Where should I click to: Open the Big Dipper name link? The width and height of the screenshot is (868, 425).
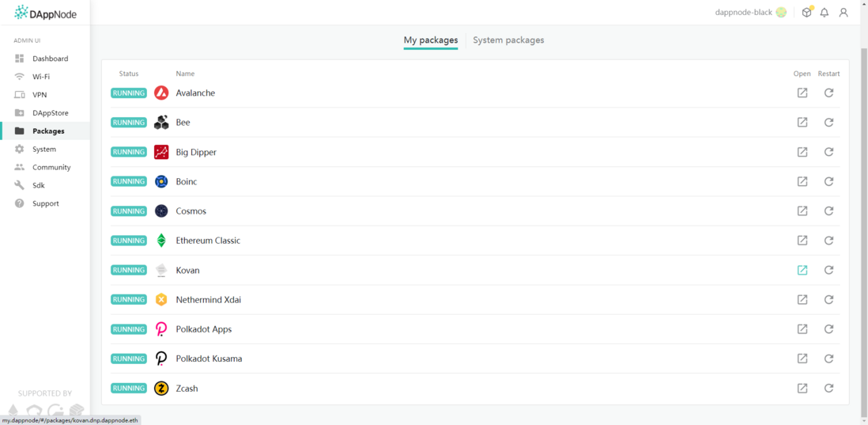tap(196, 151)
